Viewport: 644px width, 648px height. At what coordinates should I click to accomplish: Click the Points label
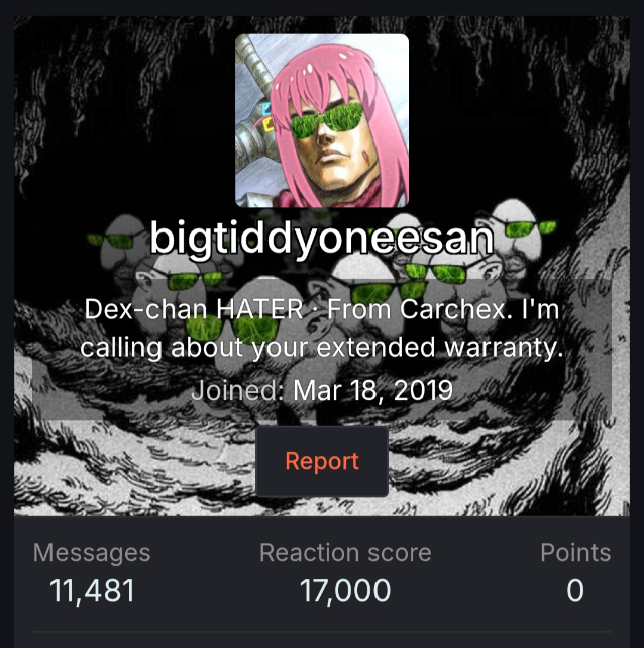575,553
